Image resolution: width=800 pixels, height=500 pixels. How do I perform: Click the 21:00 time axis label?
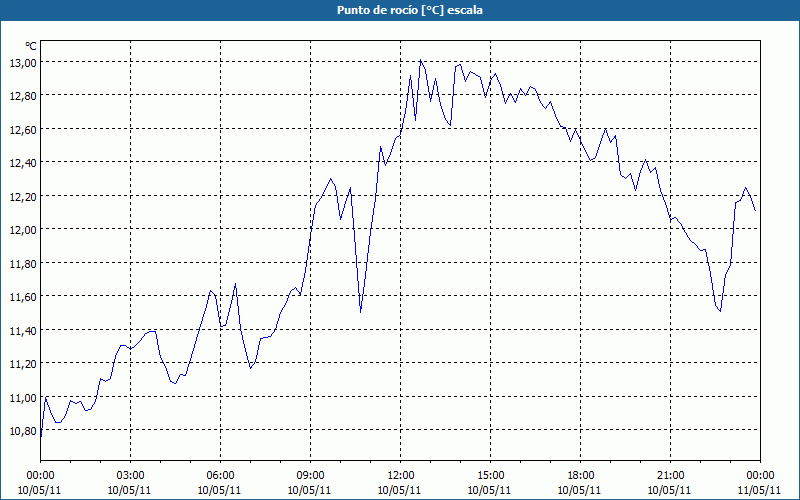pos(670,476)
